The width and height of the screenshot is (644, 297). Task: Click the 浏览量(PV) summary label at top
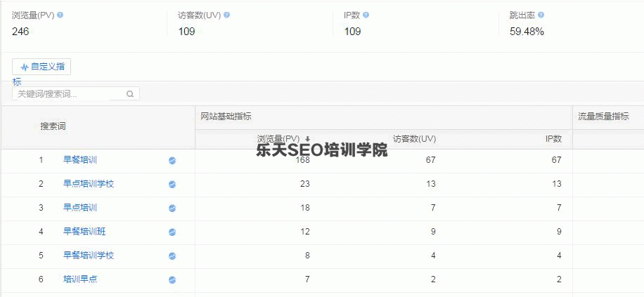pos(33,15)
